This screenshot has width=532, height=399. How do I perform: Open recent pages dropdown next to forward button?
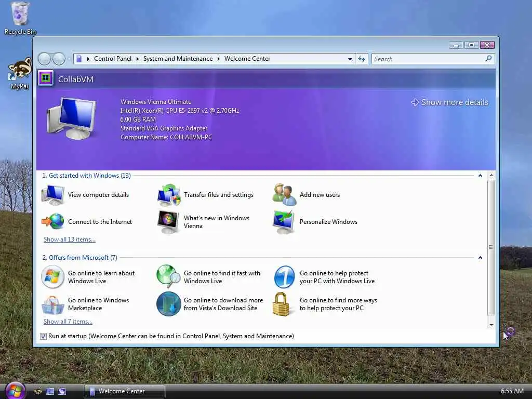pyautogui.click(x=69, y=59)
